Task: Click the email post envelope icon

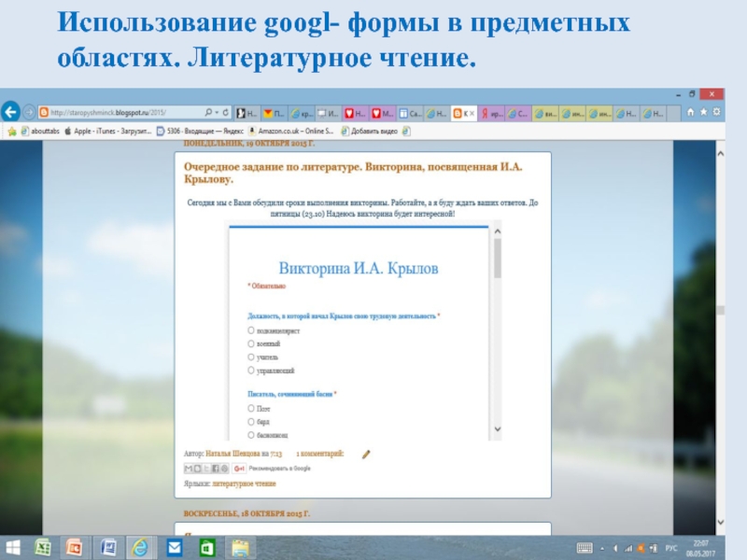Action: point(188,468)
